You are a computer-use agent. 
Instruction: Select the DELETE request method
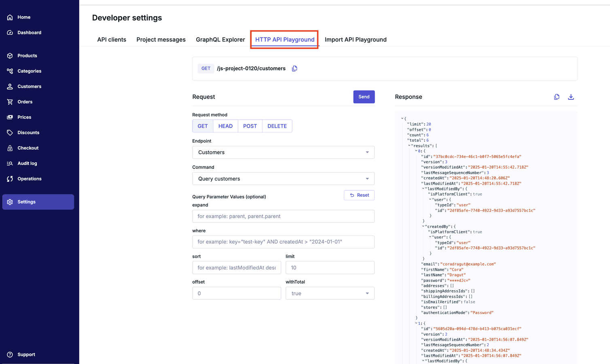pos(277,126)
